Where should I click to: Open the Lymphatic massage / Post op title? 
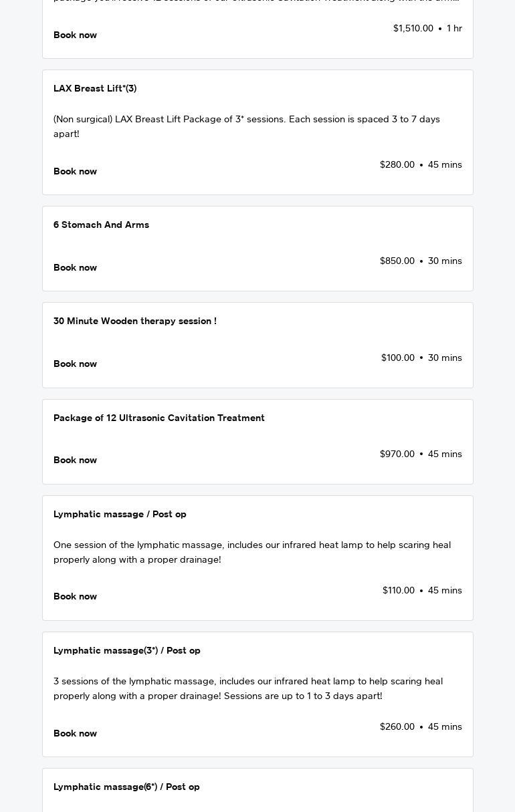[x=120, y=514]
